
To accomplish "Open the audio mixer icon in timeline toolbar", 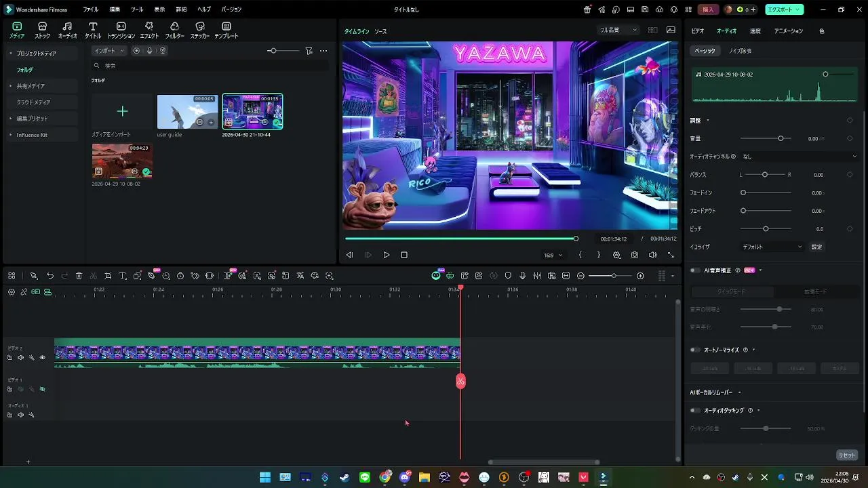I will pos(537,276).
